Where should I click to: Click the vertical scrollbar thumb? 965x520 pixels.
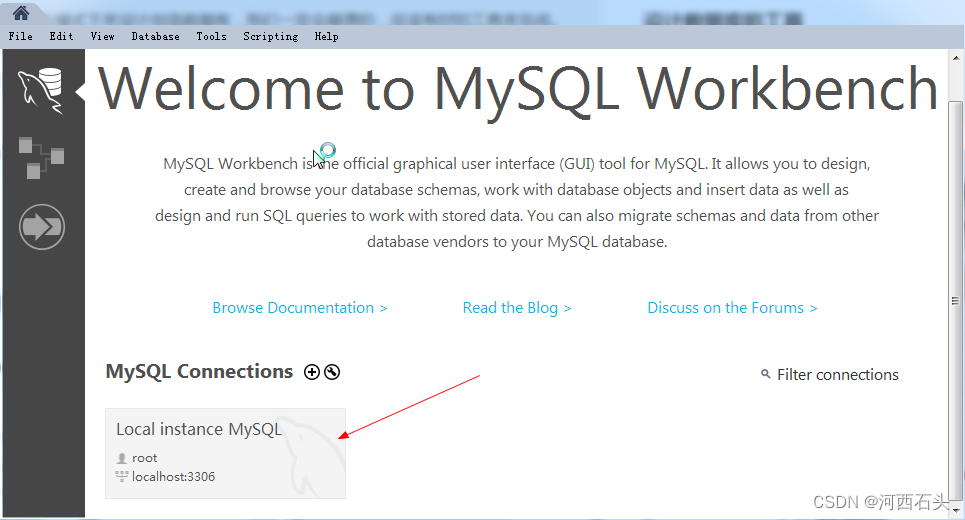tap(956, 302)
